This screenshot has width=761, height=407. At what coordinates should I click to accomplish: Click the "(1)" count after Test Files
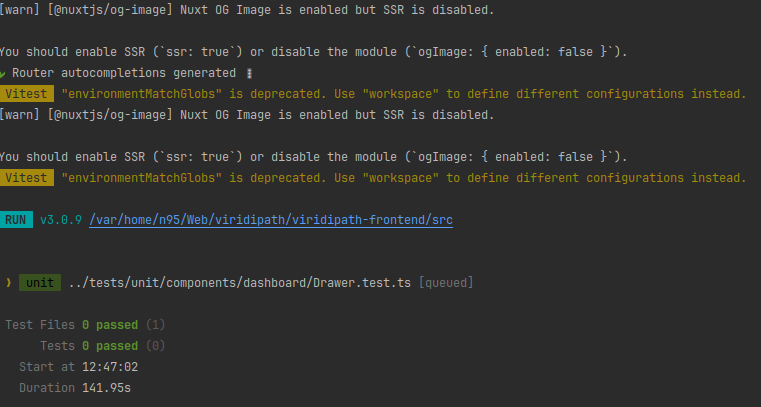click(156, 325)
